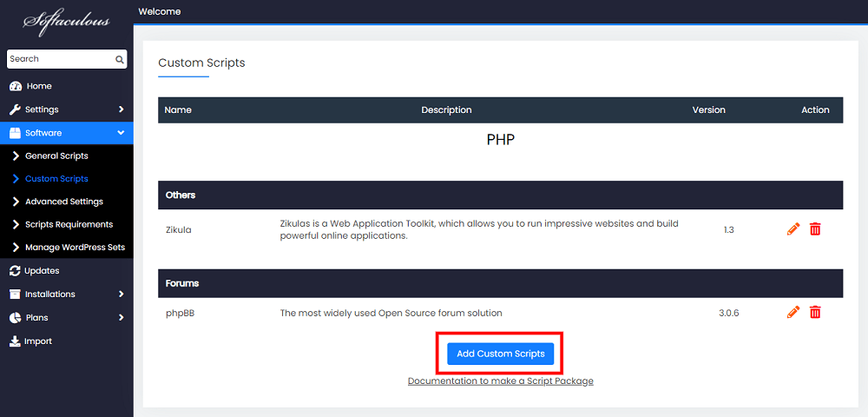This screenshot has width=868, height=417.
Task: Click the Plans pie chart icon
Action: pyautogui.click(x=15, y=318)
